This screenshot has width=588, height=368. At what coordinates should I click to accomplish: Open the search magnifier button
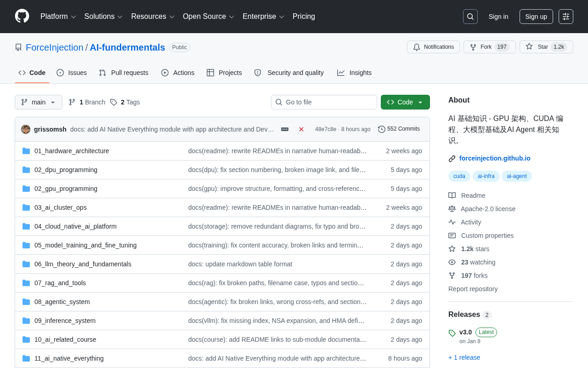coord(470,17)
